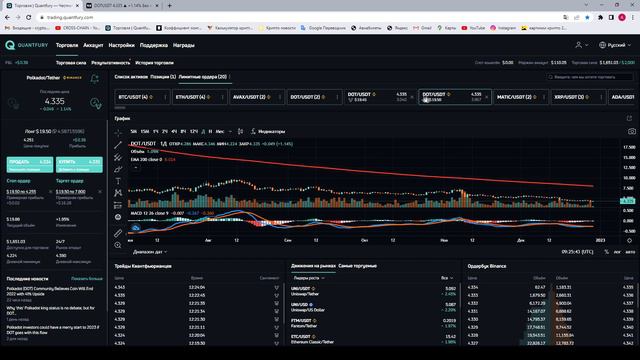Toggle auto scale on chart
The image size is (640, 360).
click(x=630, y=252)
